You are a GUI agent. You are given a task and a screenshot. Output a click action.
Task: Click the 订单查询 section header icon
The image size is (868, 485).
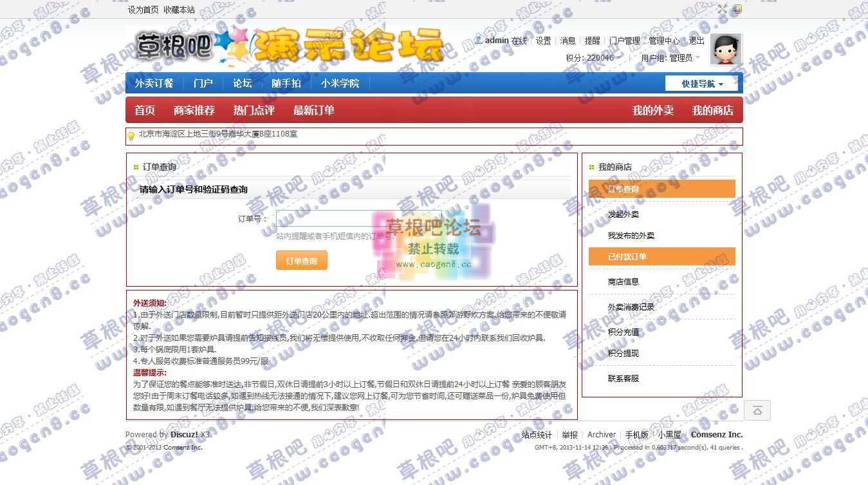point(136,167)
